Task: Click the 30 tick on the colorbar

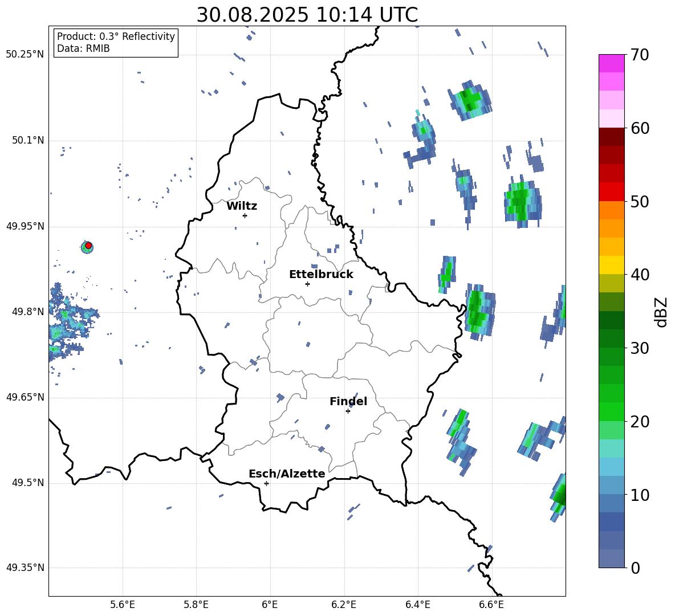Action: [x=639, y=348]
